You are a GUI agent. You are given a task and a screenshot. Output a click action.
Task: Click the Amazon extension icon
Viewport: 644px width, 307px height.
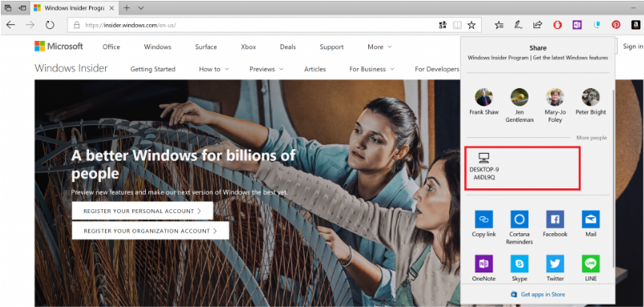tap(636, 25)
